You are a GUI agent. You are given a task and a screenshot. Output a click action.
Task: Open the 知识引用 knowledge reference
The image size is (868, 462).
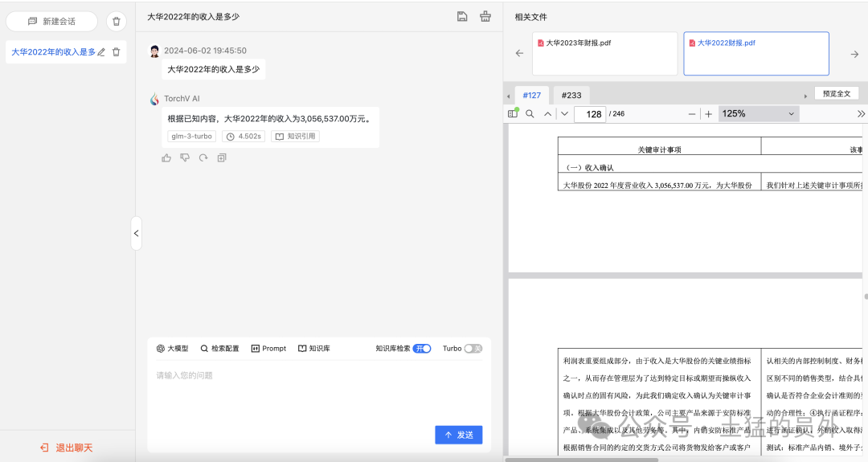(295, 136)
